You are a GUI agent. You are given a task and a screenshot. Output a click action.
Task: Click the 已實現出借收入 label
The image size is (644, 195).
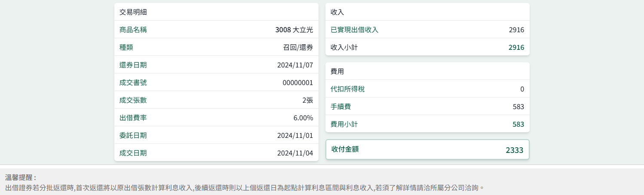[354, 30]
